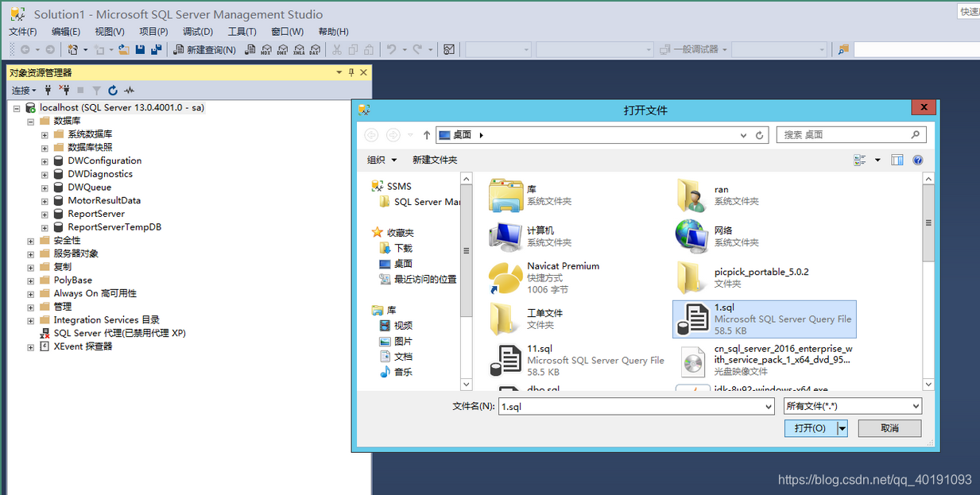
Task: Auto-hide Object Explorer with the pin icon
Action: [351, 72]
